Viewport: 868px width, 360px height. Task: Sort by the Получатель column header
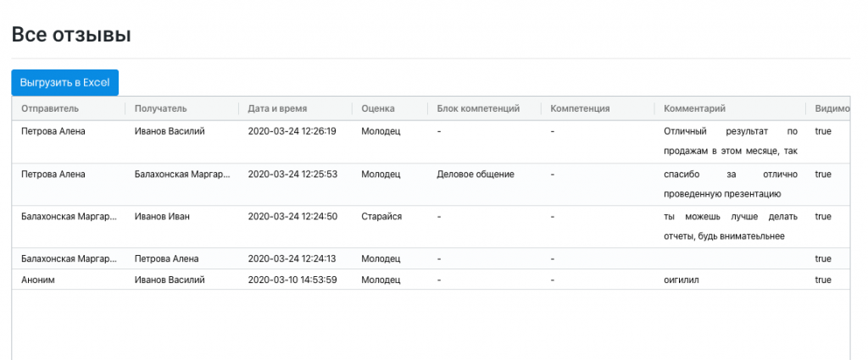pos(160,108)
